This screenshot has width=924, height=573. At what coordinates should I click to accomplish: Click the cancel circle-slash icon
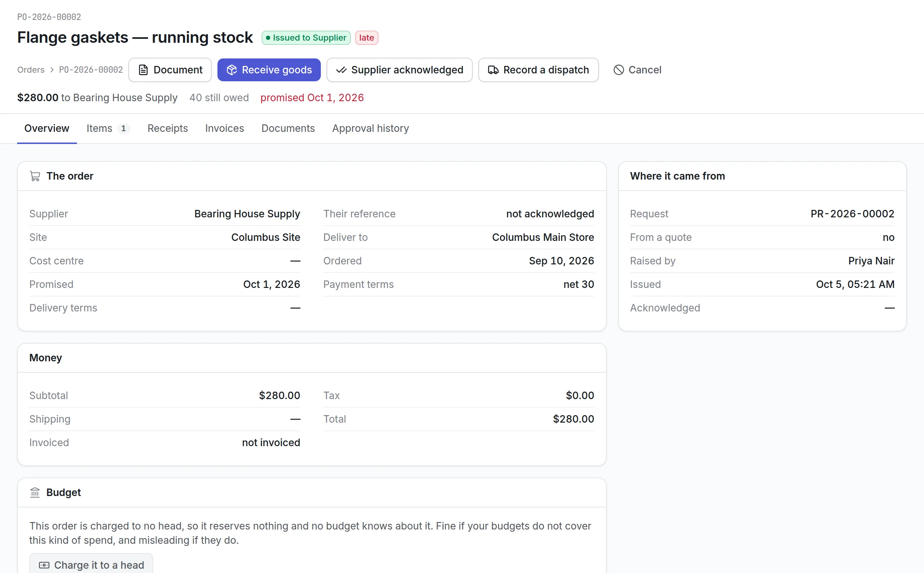(618, 70)
